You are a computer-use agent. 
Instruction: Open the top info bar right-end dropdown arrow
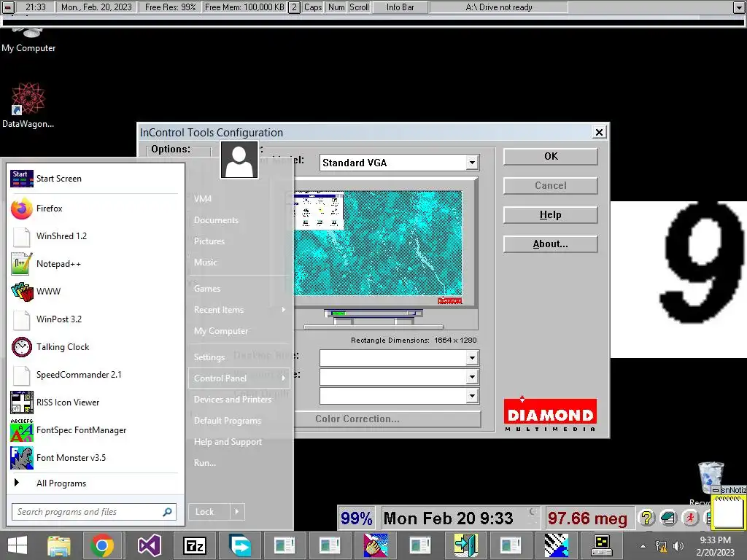point(739,7)
